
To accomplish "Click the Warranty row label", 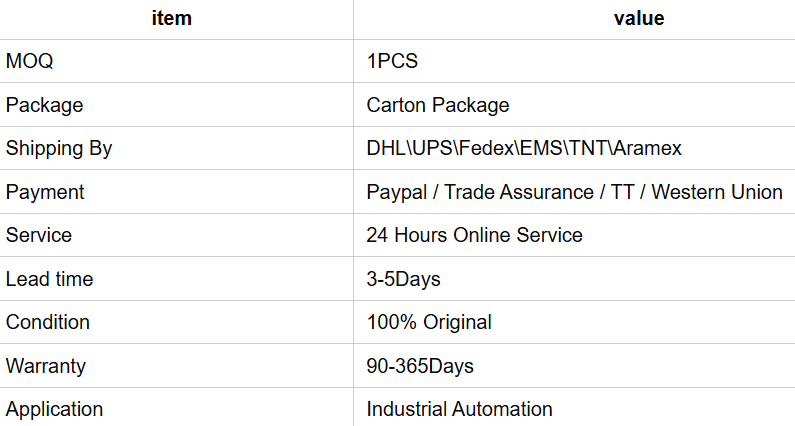I will [46, 366].
